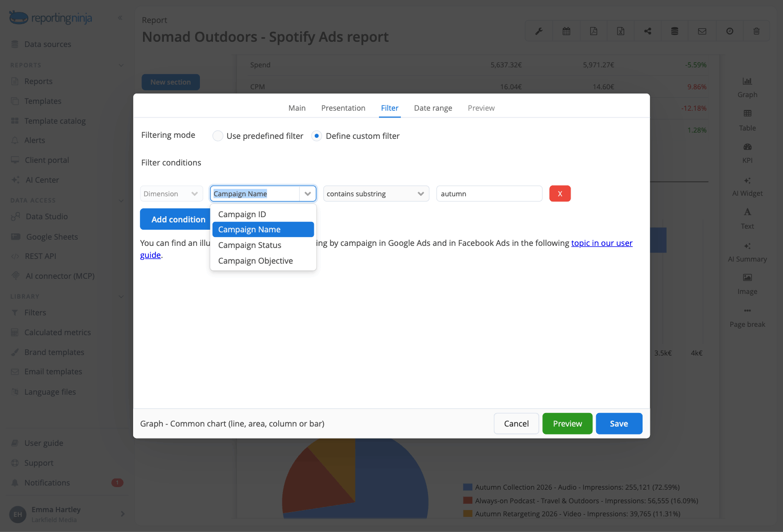Click the share icon in the report toolbar
783x532 pixels.
(648, 31)
